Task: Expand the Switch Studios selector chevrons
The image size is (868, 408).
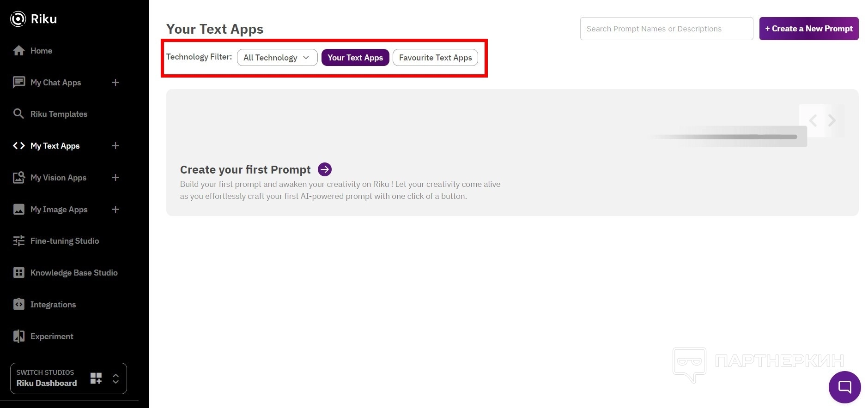Action: [x=116, y=379]
